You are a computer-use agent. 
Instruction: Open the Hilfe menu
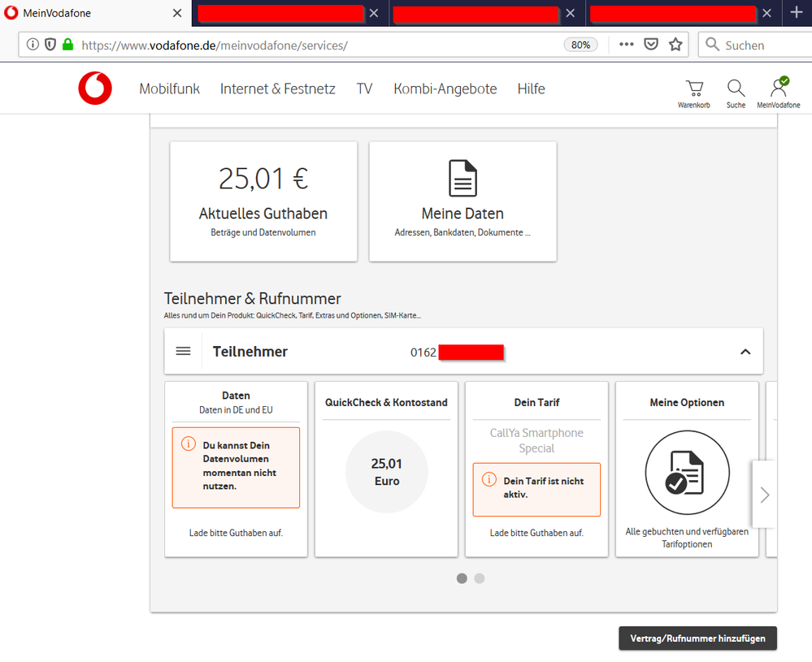(x=531, y=89)
